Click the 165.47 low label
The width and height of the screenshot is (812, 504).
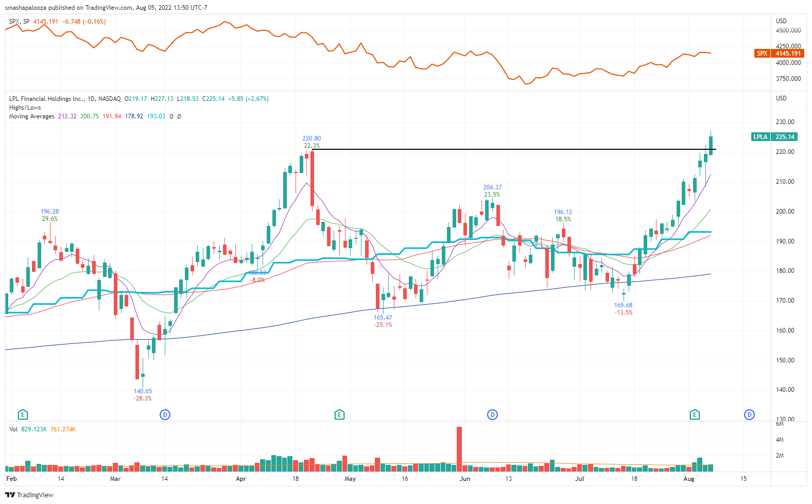click(x=383, y=318)
